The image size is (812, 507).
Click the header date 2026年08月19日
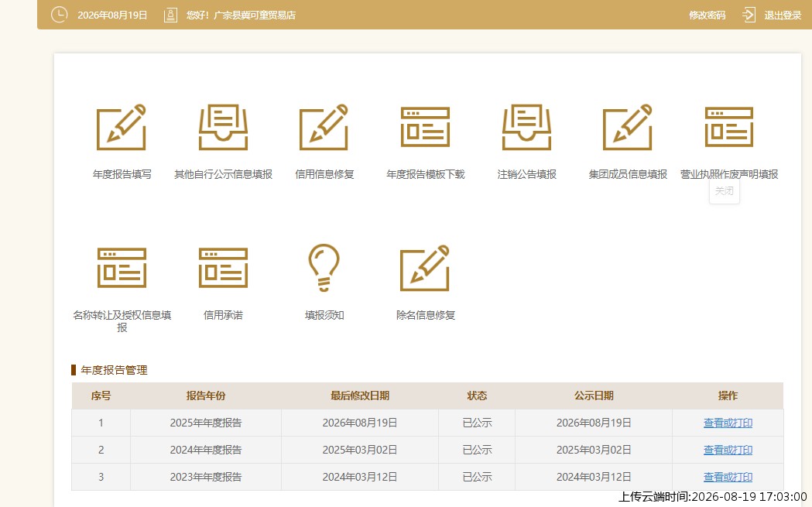[112, 15]
